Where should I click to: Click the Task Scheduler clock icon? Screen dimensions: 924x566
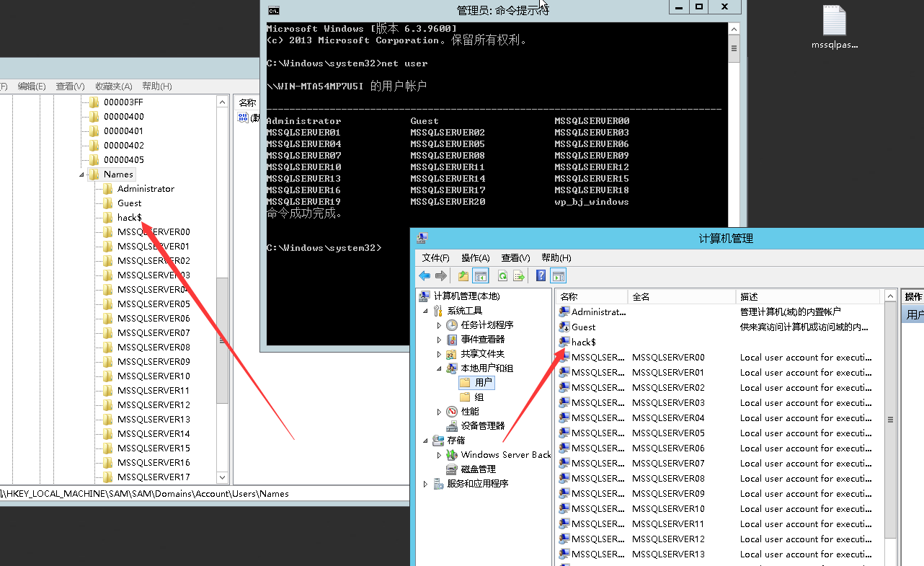click(x=452, y=325)
